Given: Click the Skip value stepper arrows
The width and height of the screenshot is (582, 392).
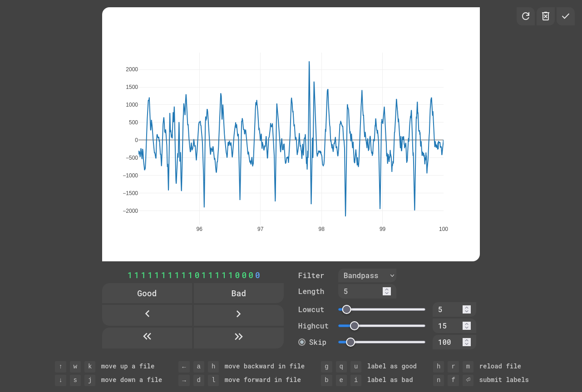Looking at the screenshot, I should coord(466,342).
